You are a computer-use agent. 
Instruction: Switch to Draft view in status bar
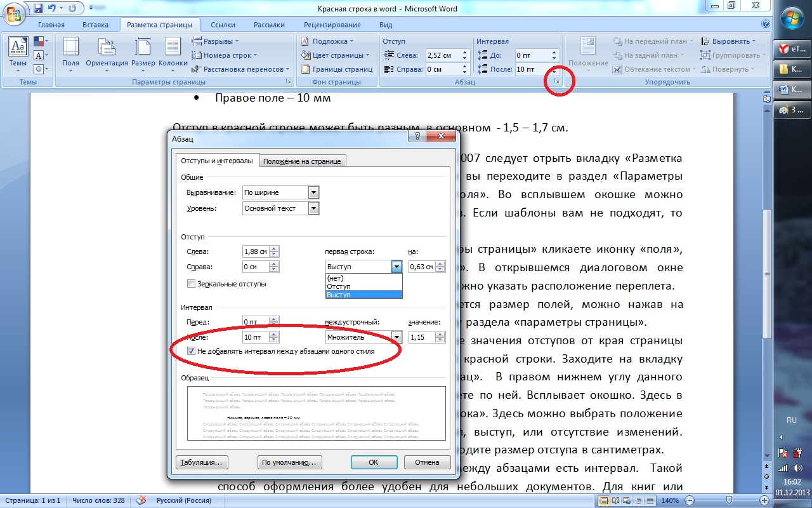652,500
